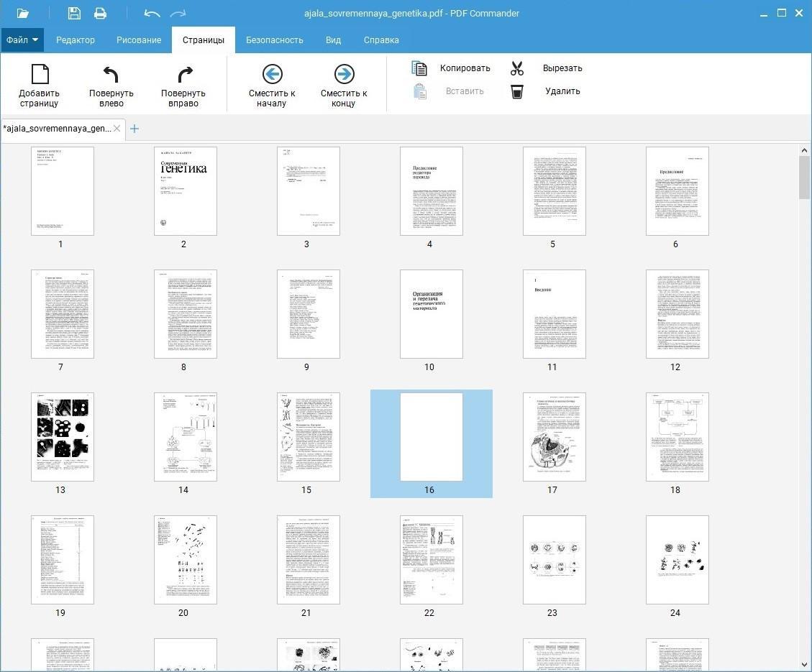The height and width of the screenshot is (672, 812).
Task: Click the Вырезать label
Action: point(562,68)
